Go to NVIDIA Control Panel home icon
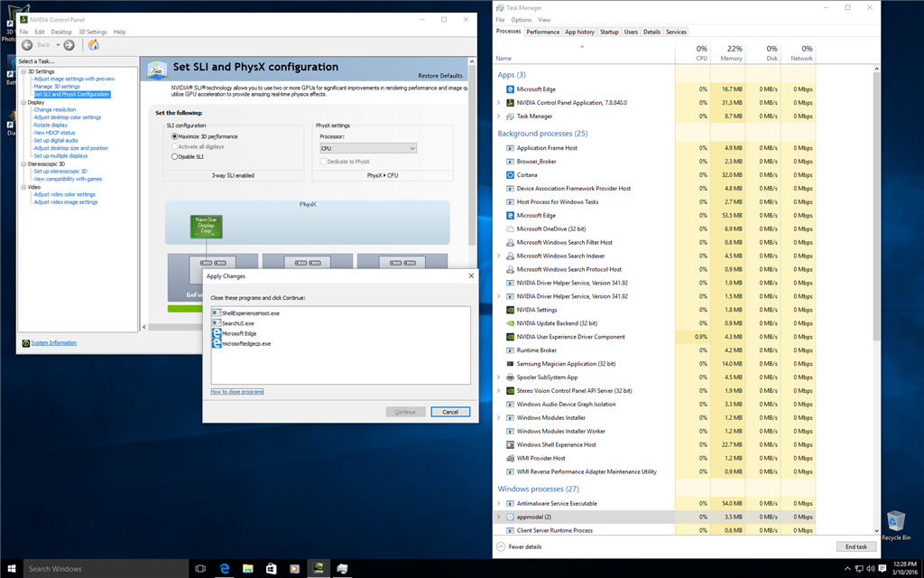The image size is (924, 578). click(x=94, y=45)
